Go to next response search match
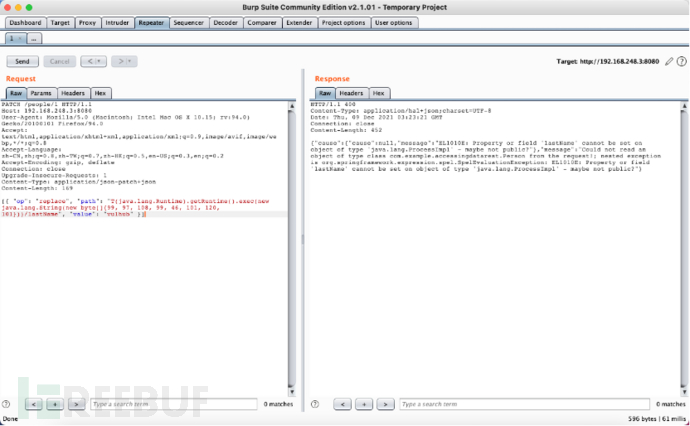The image size is (690, 426). click(385, 404)
